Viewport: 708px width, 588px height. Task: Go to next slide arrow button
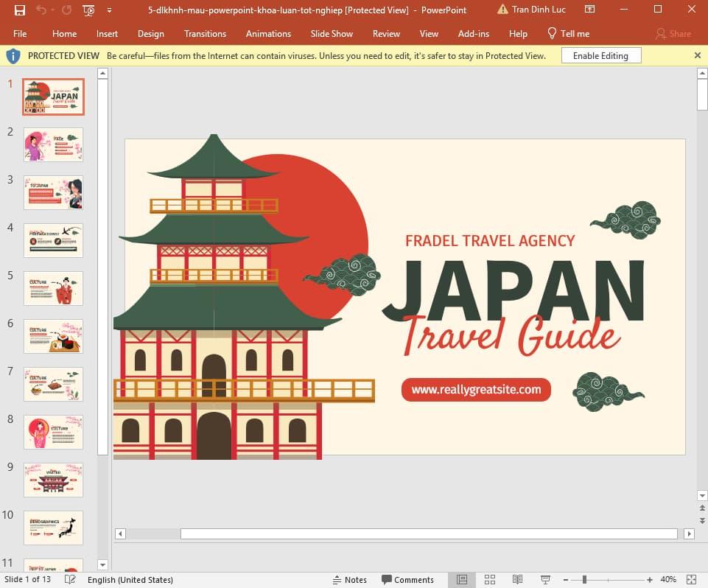pos(702,520)
